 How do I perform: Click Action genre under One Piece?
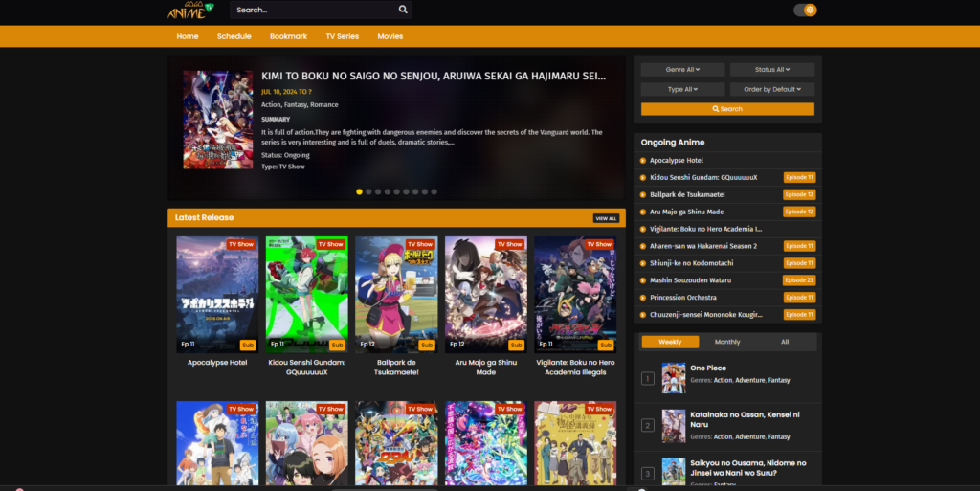[723, 380]
